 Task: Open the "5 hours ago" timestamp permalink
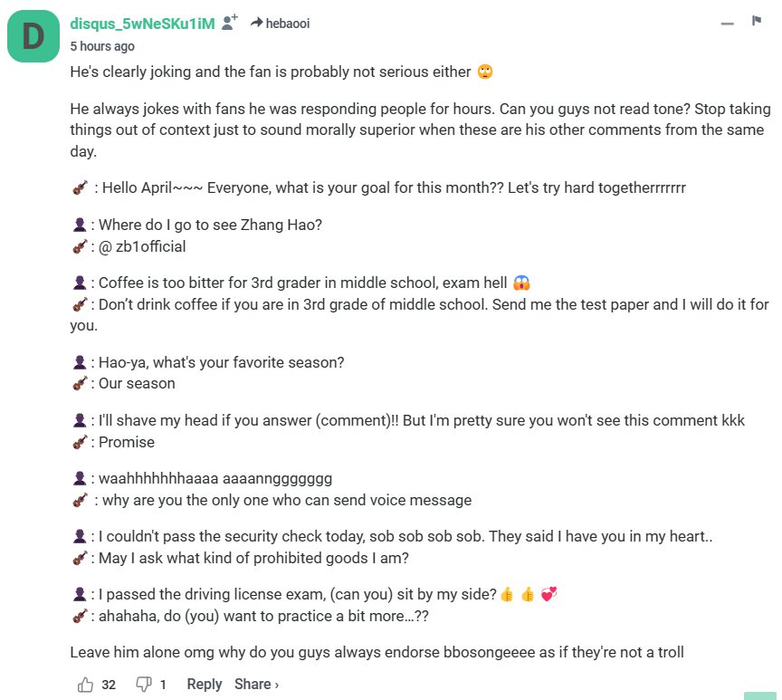(102, 46)
